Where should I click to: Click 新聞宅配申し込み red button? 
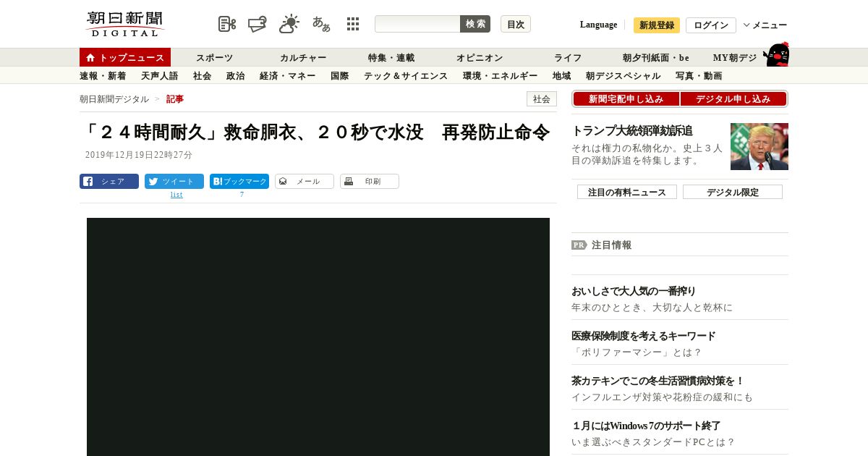click(626, 99)
